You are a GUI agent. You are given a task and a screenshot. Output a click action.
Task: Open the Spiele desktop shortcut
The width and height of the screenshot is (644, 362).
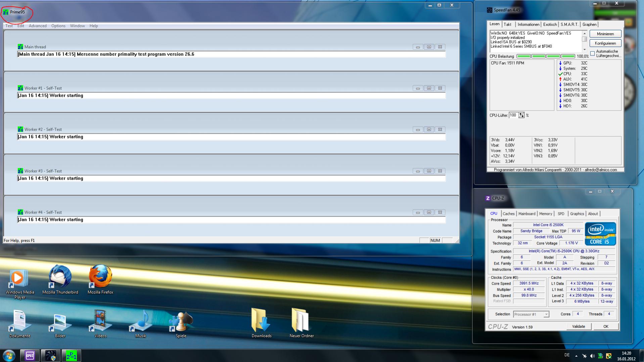(181, 324)
